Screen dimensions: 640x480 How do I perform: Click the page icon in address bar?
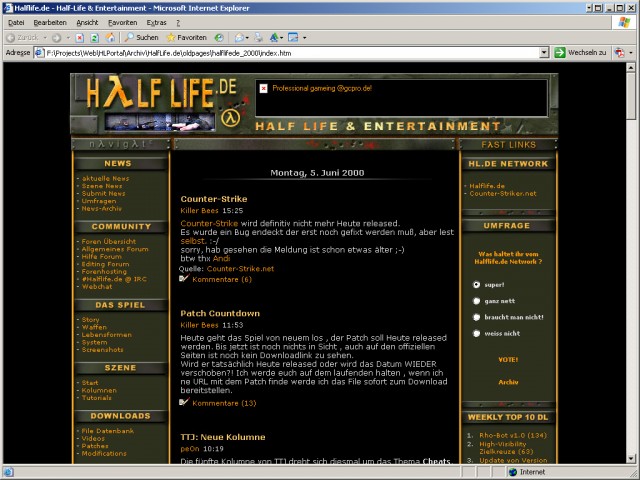(39, 53)
